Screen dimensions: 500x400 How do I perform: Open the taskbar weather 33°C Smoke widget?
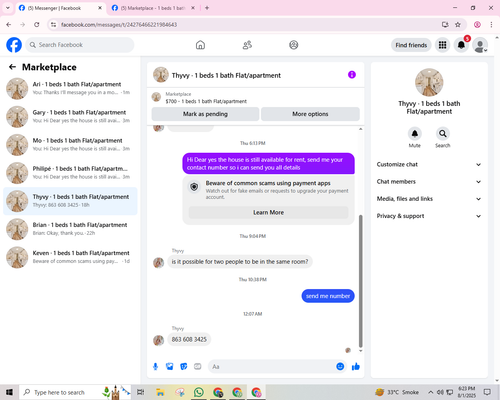click(397, 392)
